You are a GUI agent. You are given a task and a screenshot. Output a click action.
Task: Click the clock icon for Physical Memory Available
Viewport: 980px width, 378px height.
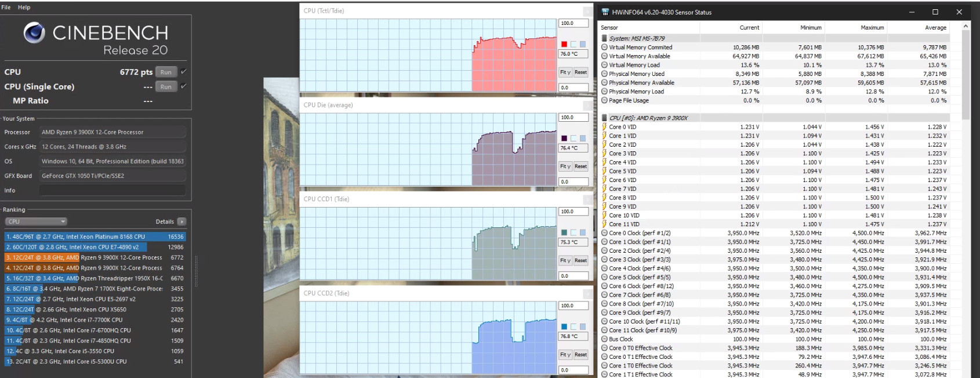pyautogui.click(x=604, y=82)
